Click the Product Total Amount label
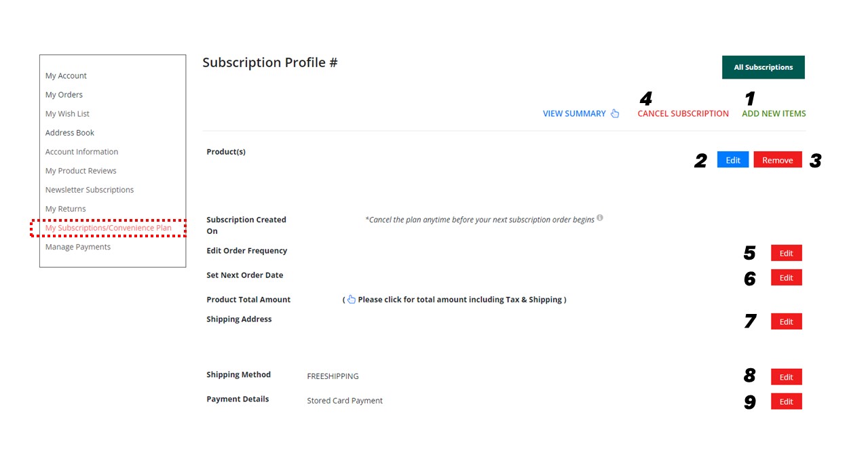 tap(248, 299)
